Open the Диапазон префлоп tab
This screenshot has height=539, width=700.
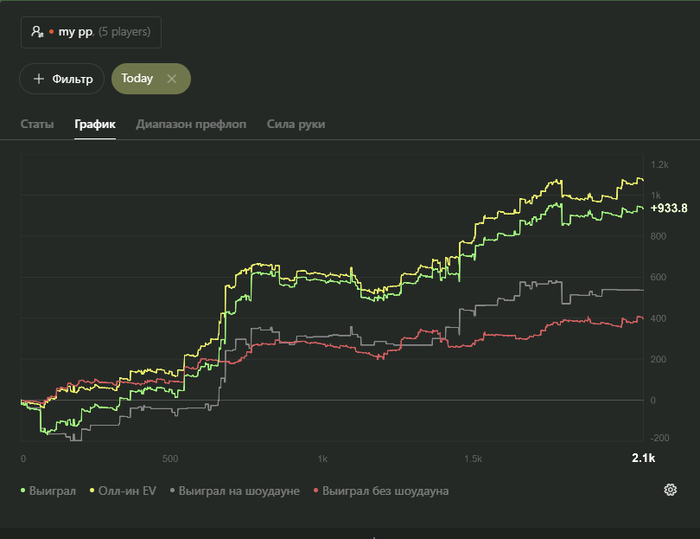[191, 125]
